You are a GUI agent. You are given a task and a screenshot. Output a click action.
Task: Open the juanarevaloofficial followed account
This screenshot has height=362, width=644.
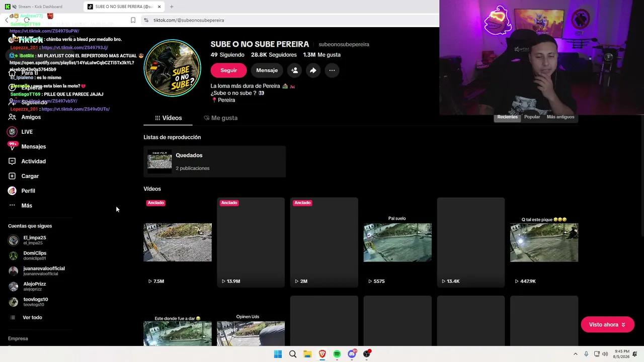[x=39, y=271]
